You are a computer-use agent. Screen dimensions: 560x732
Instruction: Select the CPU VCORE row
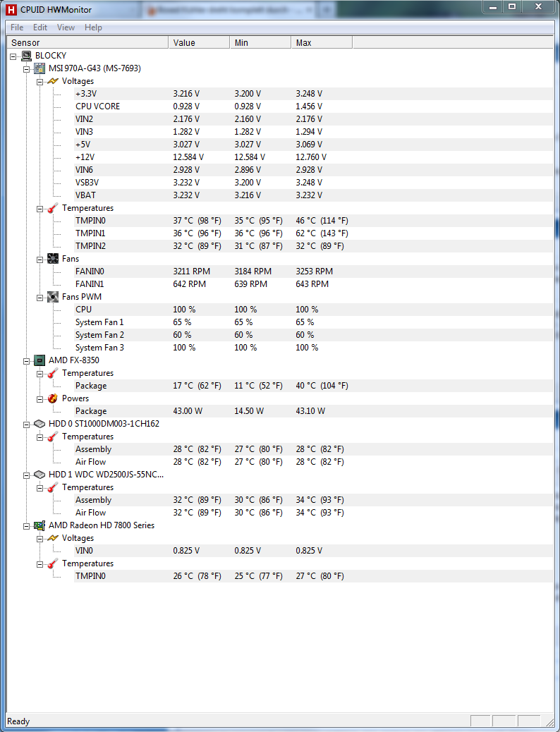pyautogui.click(x=313, y=106)
